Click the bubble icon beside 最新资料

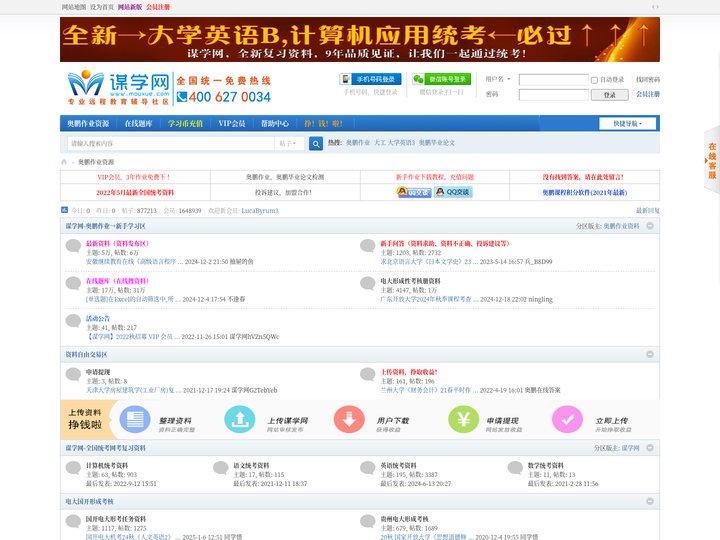(x=73, y=246)
